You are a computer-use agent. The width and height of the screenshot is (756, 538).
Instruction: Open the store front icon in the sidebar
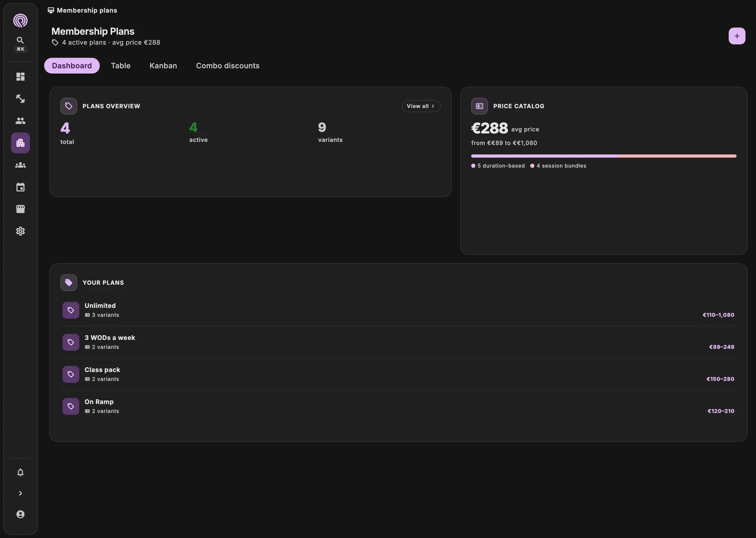[x=20, y=209]
